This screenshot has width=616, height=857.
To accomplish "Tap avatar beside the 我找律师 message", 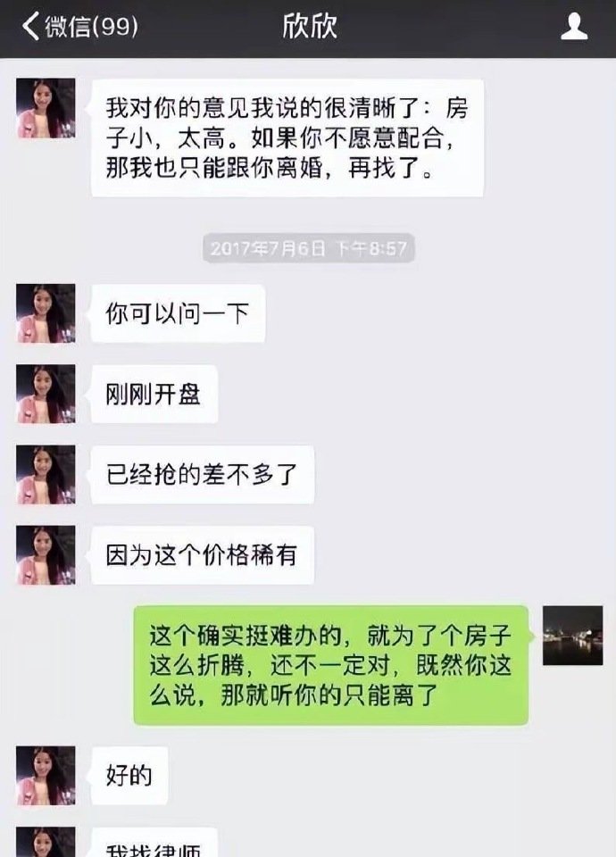I will tap(46, 842).
